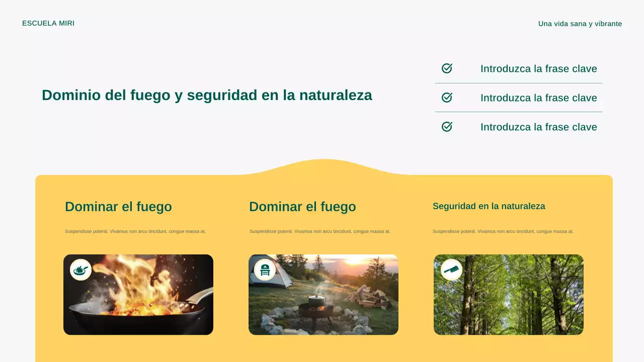
Task: Open the 'Una vida sana y vibrante' link
Action: (x=580, y=23)
